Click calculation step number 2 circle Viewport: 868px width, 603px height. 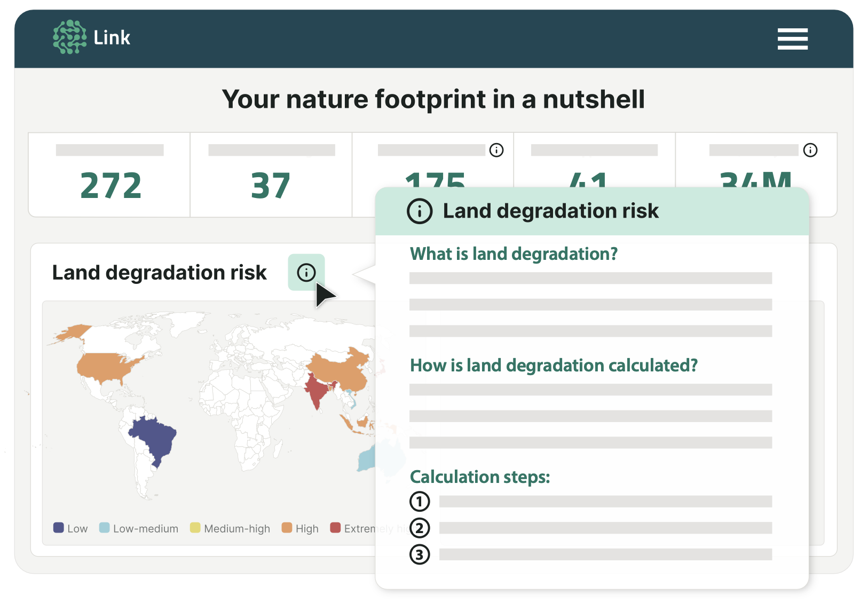pyautogui.click(x=420, y=528)
